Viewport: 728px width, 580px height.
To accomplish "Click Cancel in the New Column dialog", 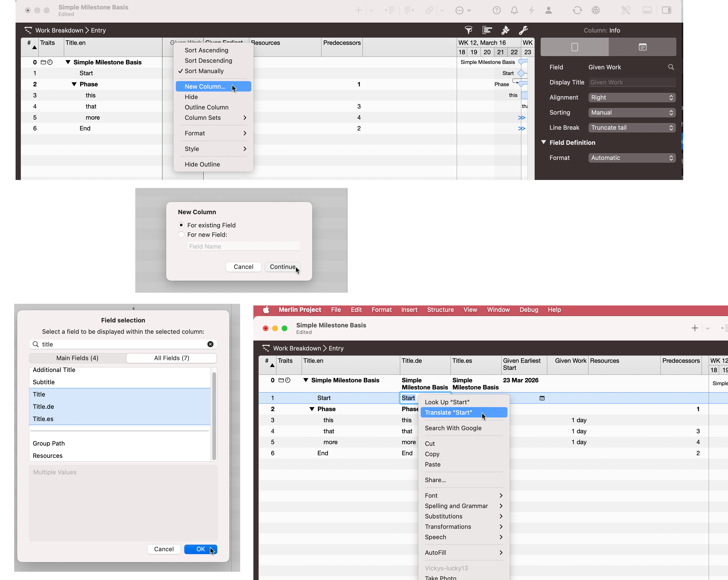I will (x=243, y=267).
